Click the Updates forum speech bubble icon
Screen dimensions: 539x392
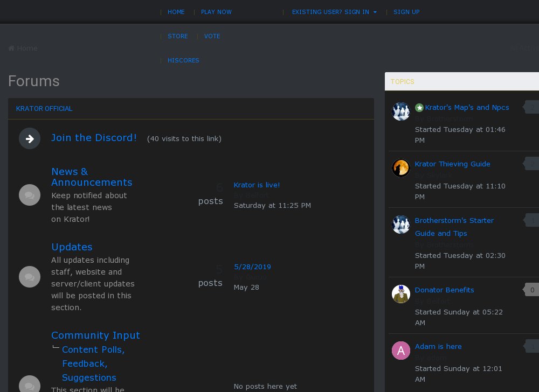click(x=30, y=277)
